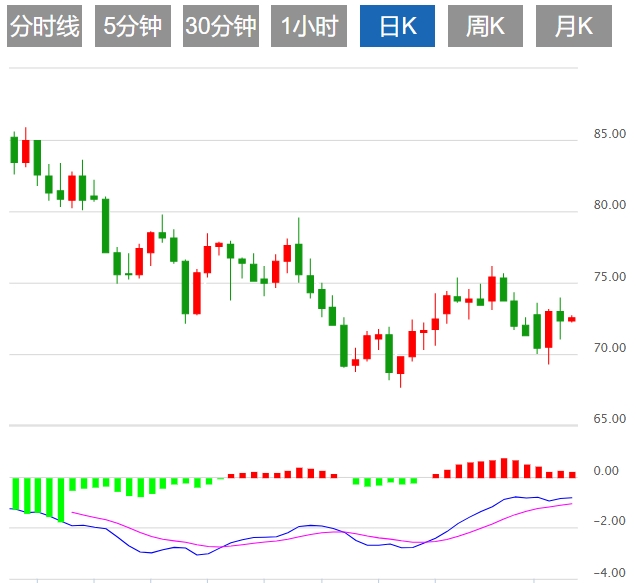Image resolution: width=636 pixels, height=583 pixels.
Task: Click the 0.00 MACD axis label
Action: 609,471
